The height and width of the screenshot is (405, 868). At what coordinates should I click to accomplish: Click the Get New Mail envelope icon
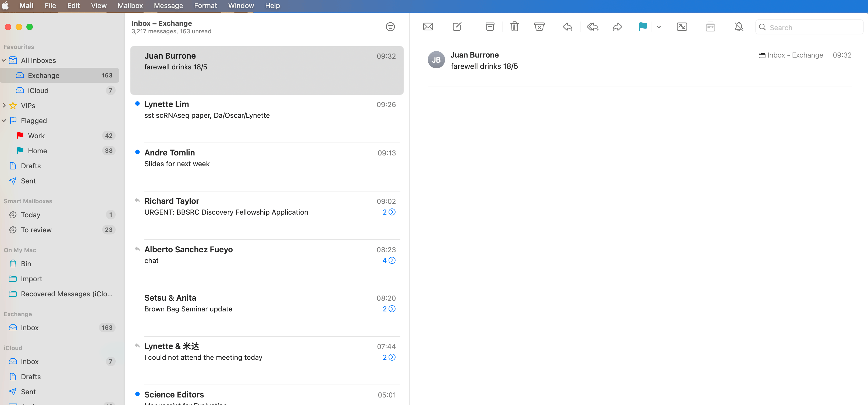[428, 27]
